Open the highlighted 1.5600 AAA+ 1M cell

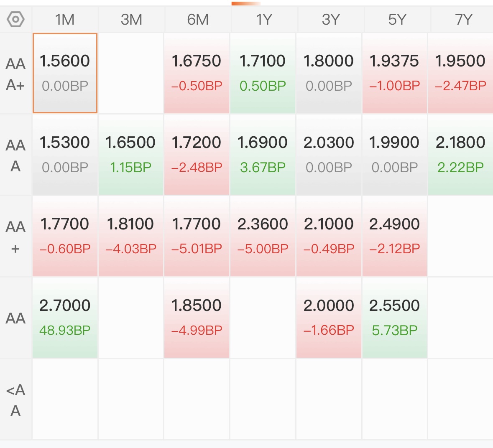tap(65, 73)
